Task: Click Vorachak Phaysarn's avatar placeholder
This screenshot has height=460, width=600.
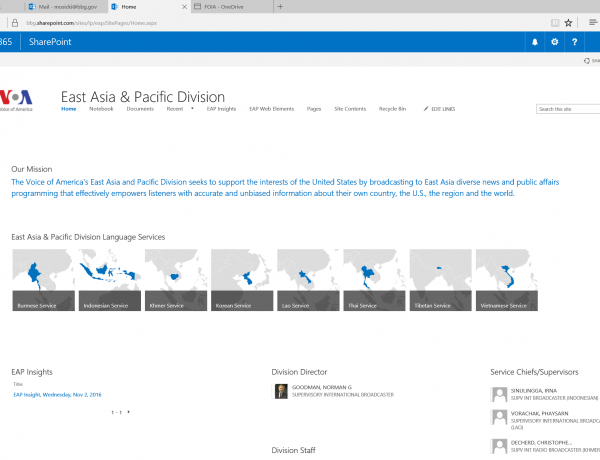Action: click(x=499, y=417)
